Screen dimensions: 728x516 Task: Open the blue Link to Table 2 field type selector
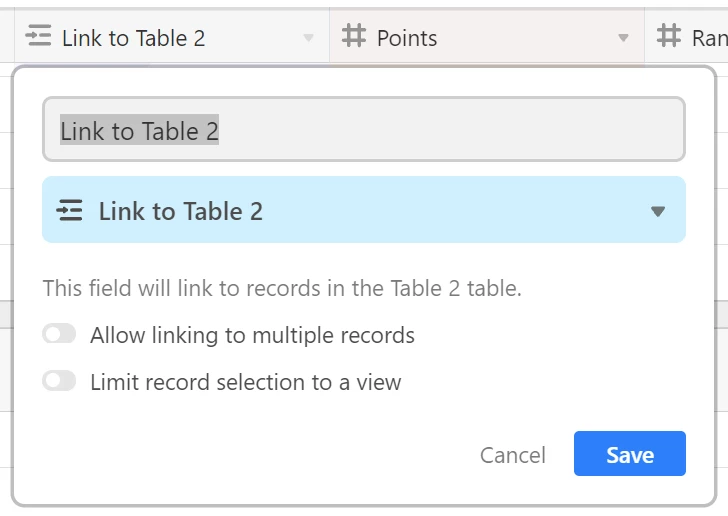(x=364, y=209)
